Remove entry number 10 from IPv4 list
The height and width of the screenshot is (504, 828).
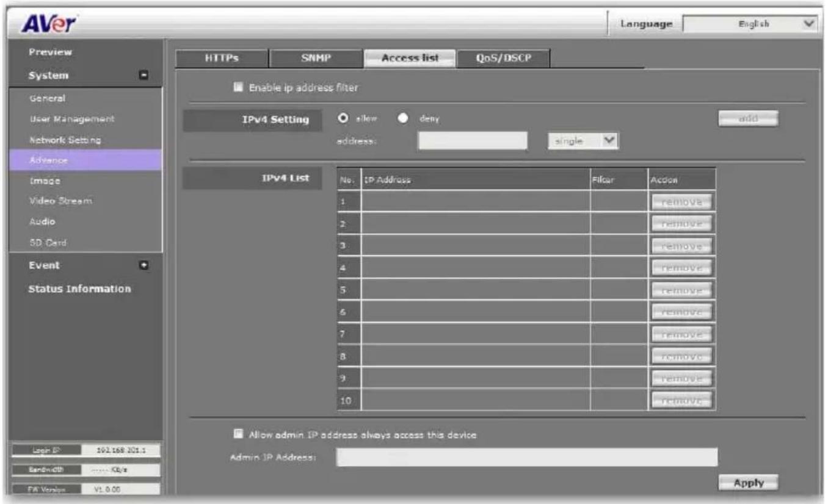click(x=681, y=400)
